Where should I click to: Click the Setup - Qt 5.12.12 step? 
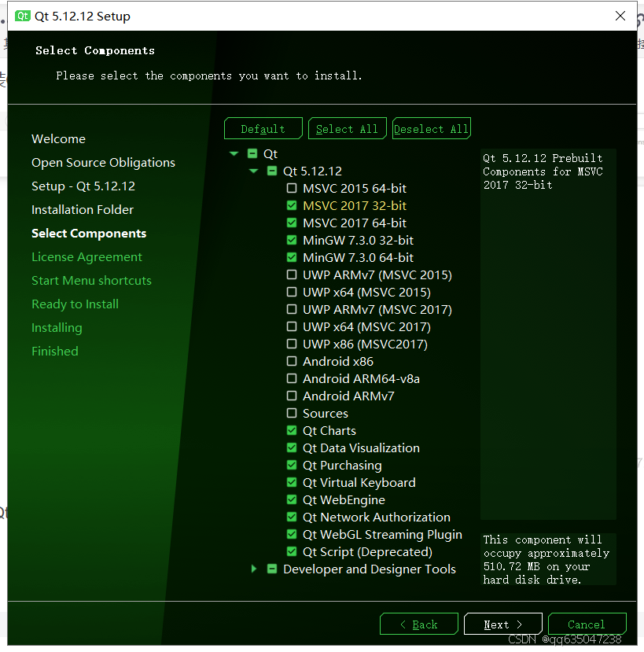point(83,186)
